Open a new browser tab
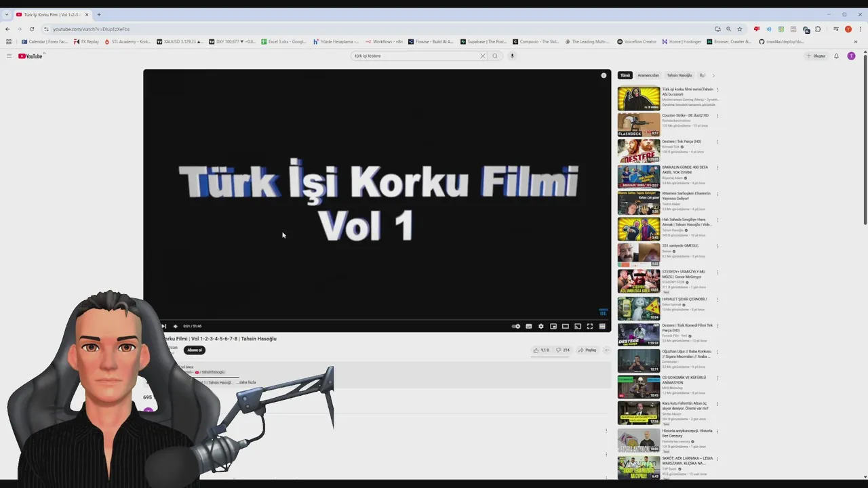Image resolution: width=868 pixels, height=488 pixels. click(x=99, y=14)
